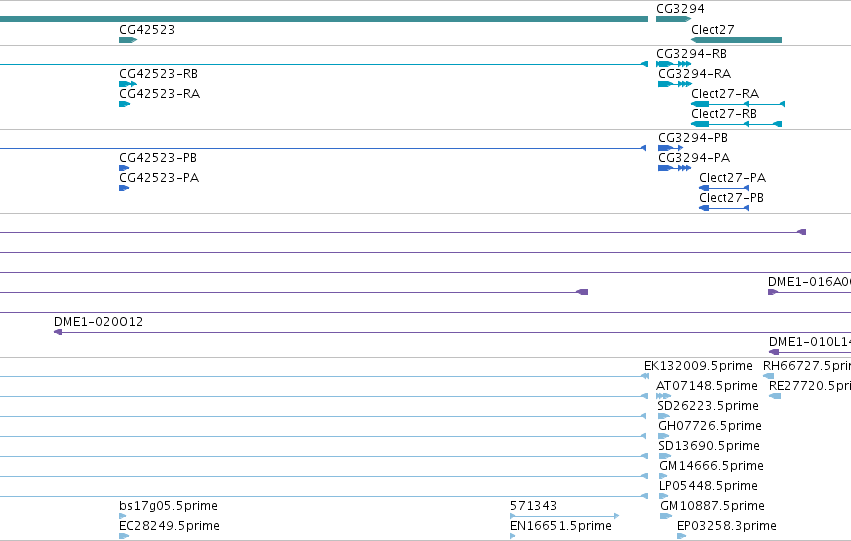Click the 571343 feature arrow glyph
Image resolution: width=851 pixels, height=541 pixels.
565,516
